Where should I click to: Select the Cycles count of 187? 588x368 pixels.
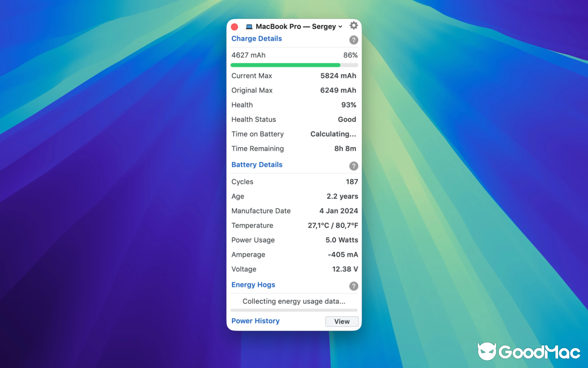(x=352, y=182)
